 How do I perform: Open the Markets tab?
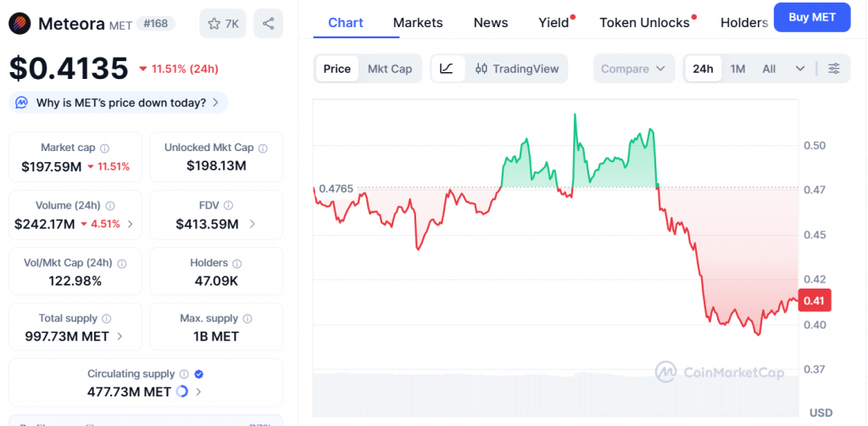pos(418,23)
